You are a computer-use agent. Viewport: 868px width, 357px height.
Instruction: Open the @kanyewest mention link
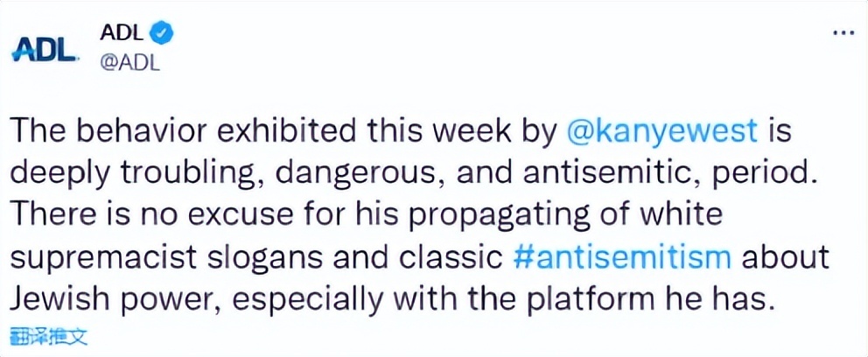coord(663,133)
